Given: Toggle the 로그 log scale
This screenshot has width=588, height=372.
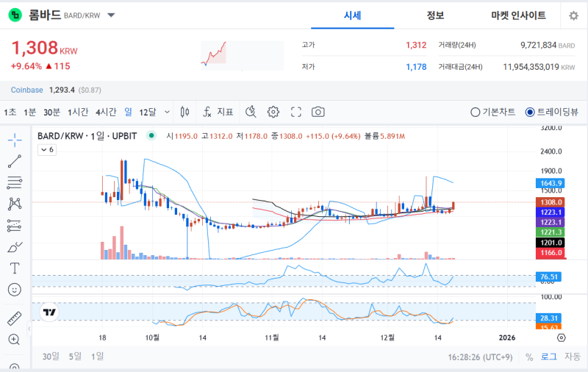Looking at the screenshot, I should click(548, 357).
